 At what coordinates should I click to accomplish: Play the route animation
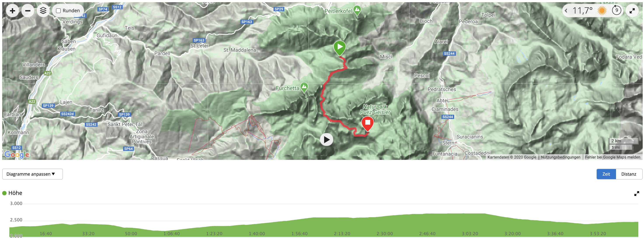tap(327, 139)
